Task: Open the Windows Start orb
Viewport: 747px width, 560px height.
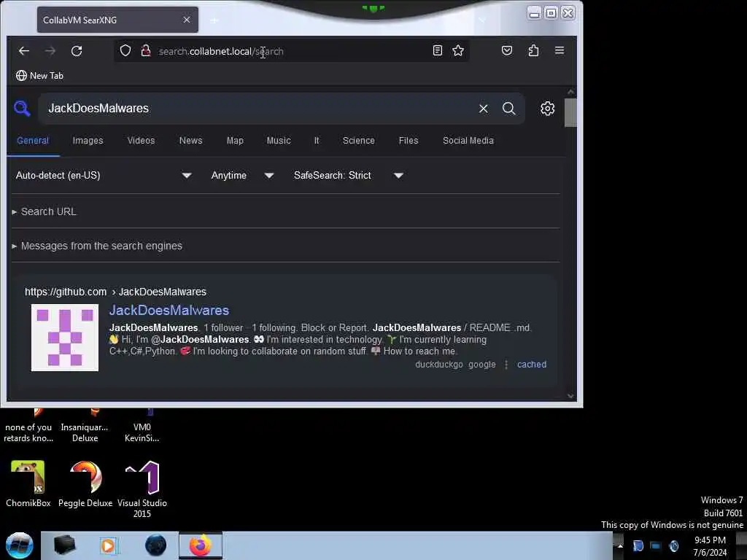Action: point(19,545)
